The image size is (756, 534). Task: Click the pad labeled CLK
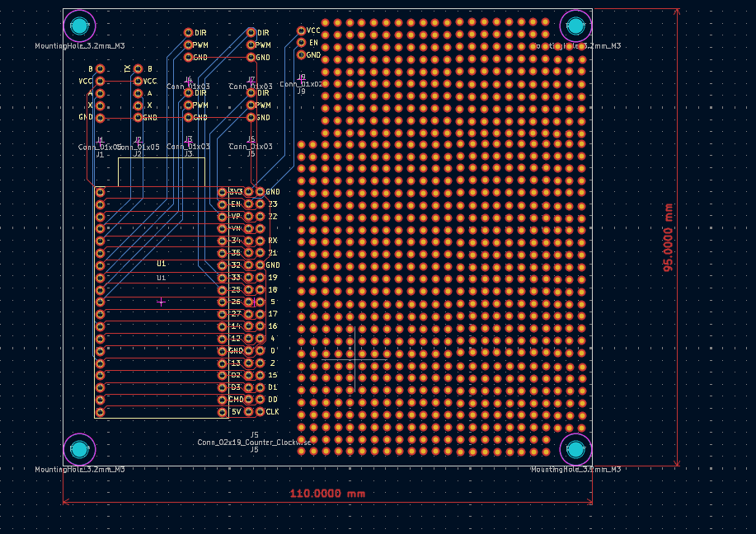coord(261,412)
